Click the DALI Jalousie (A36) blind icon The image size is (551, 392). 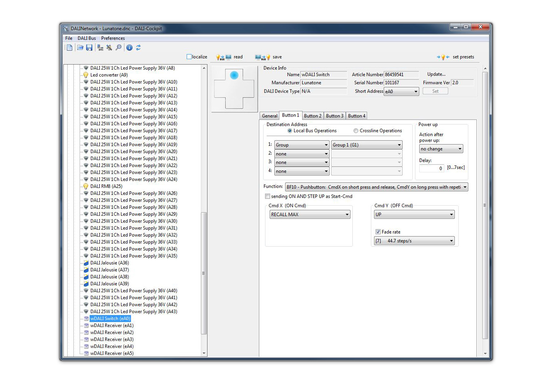pyautogui.click(x=86, y=263)
